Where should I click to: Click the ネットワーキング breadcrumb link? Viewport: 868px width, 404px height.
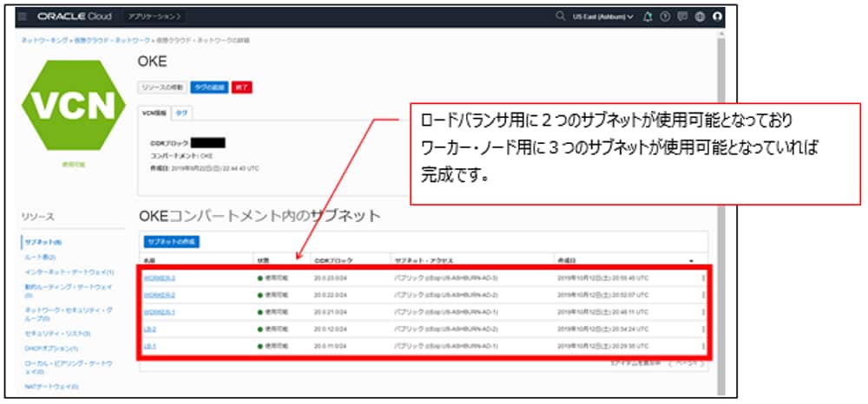pyautogui.click(x=45, y=41)
